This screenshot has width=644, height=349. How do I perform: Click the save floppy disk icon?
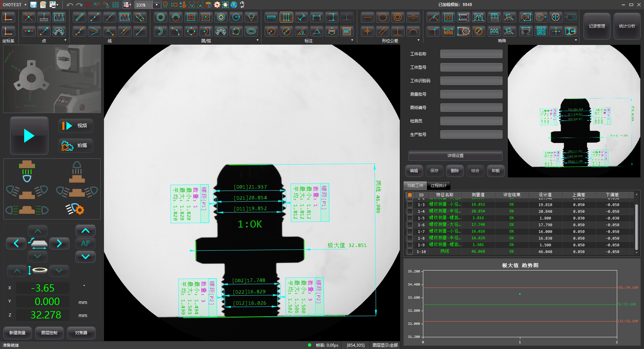pyautogui.click(x=33, y=5)
